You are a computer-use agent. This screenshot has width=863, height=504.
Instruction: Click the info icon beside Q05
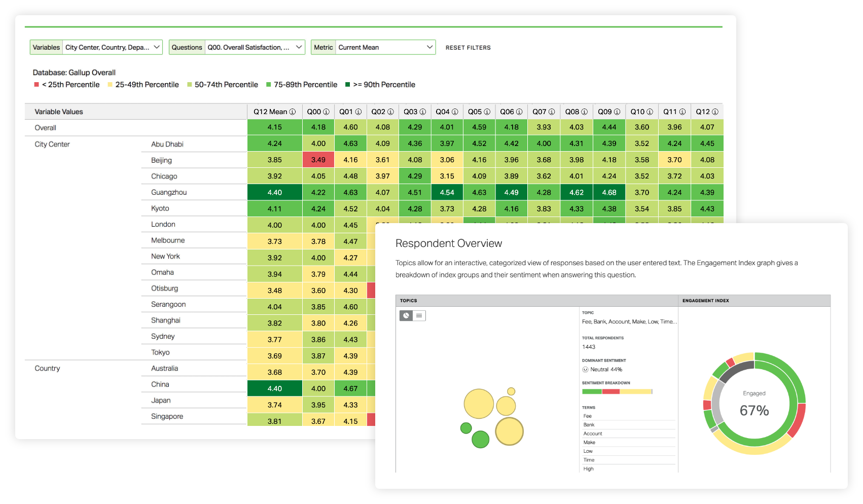click(x=487, y=111)
